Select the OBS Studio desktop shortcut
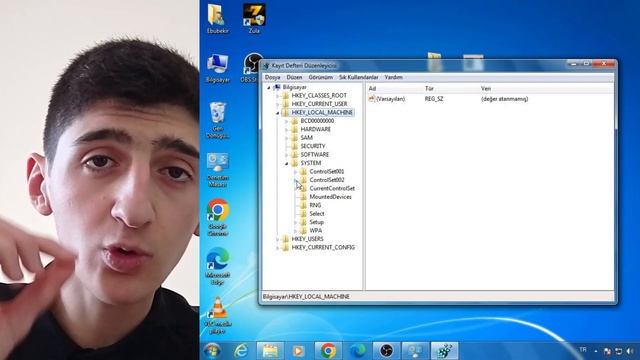The image size is (640, 360). (253, 69)
